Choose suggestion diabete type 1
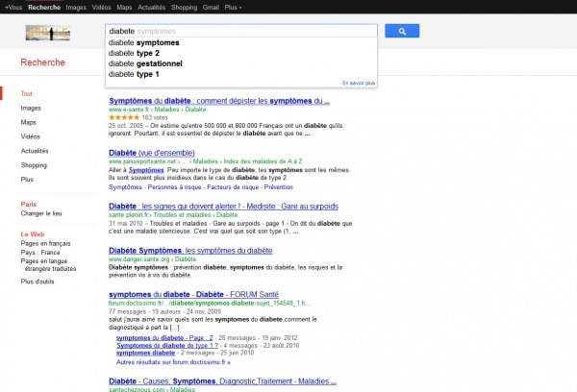The image size is (577, 392). pyautogui.click(x=241, y=74)
